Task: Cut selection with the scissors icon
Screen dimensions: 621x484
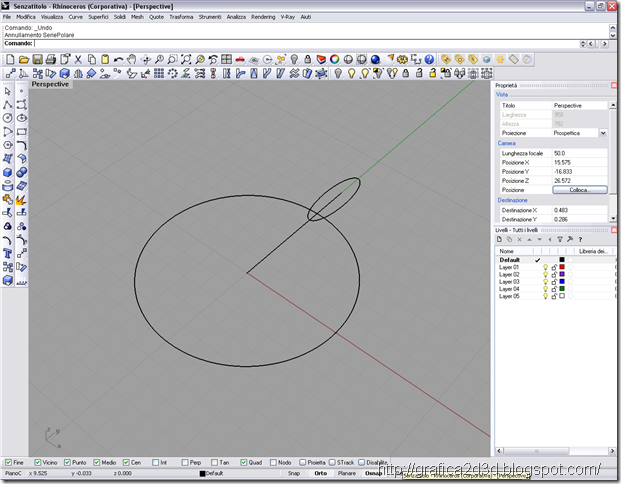Action: [x=78, y=59]
